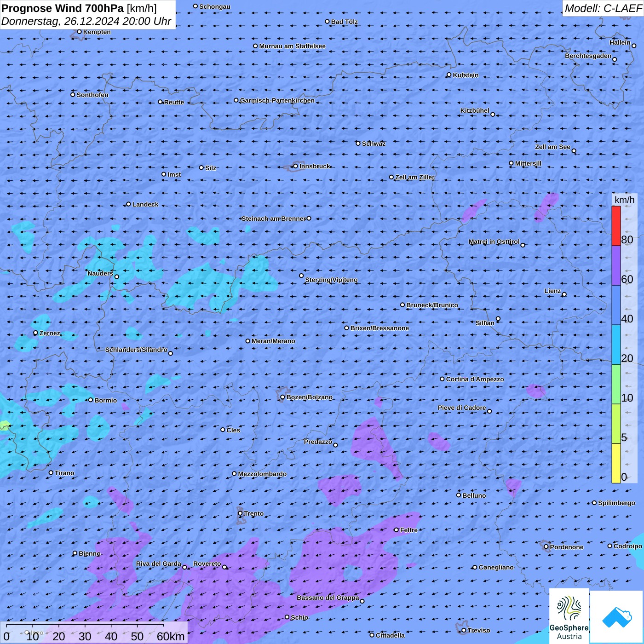Click the 'Bienno' label

(89, 553)
